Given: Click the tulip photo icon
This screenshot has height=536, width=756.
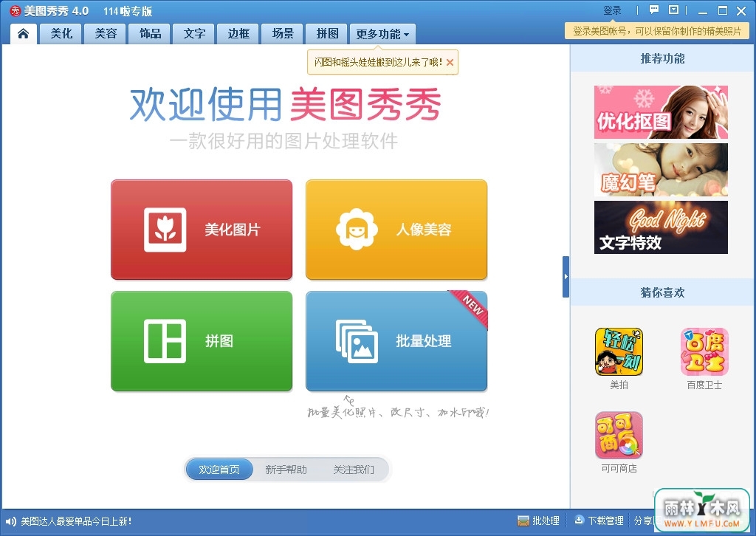Looking at the screenshot, I should point(165,230).
